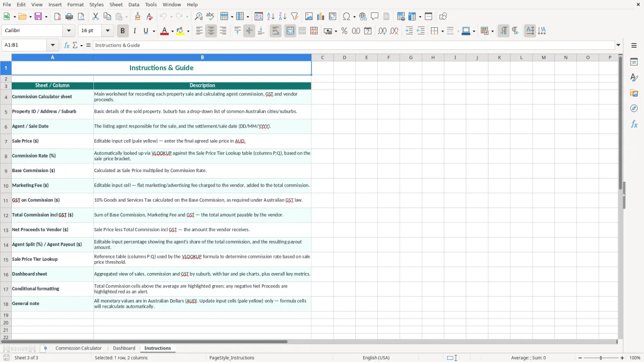Open sidebar Navigator compass icon

click(x=634, y=108)
